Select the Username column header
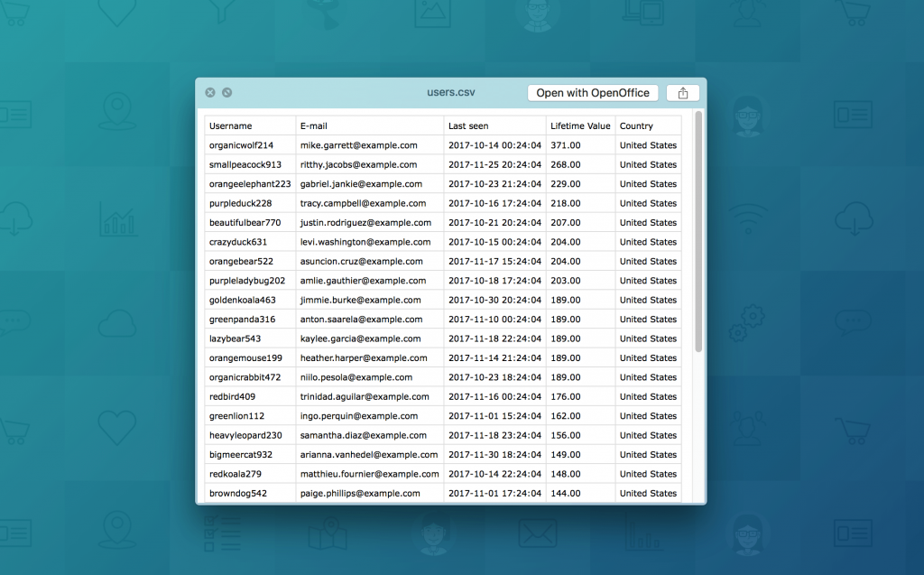 (x=231, y=126)
